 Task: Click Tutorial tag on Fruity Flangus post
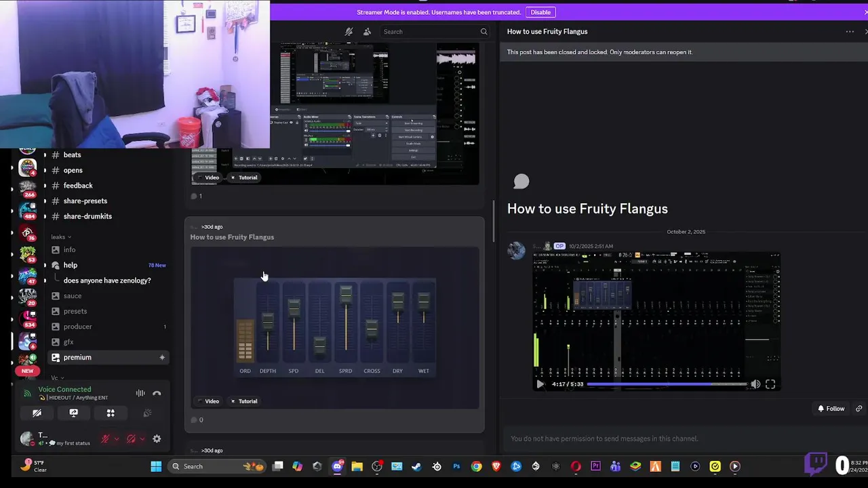(243, 401)
